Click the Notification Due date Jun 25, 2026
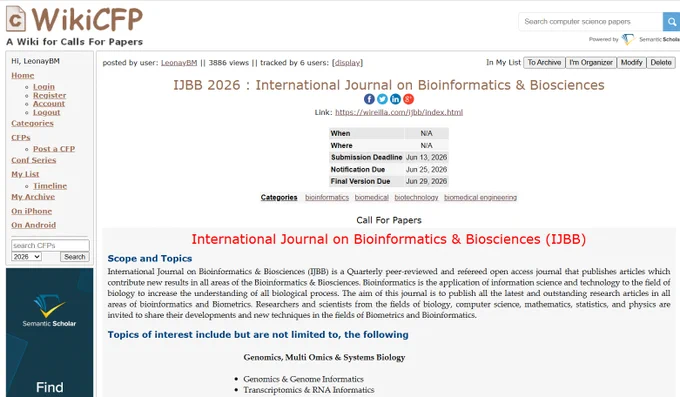 426,170
